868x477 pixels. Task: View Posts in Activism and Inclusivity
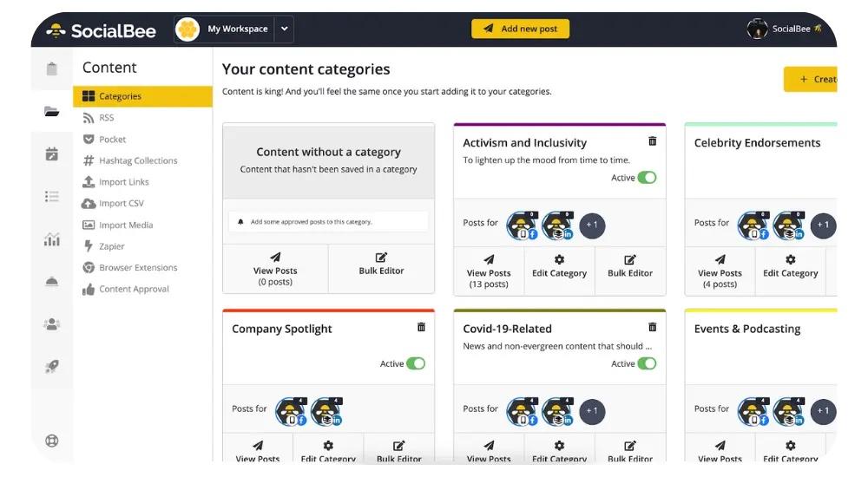[489, 266]
